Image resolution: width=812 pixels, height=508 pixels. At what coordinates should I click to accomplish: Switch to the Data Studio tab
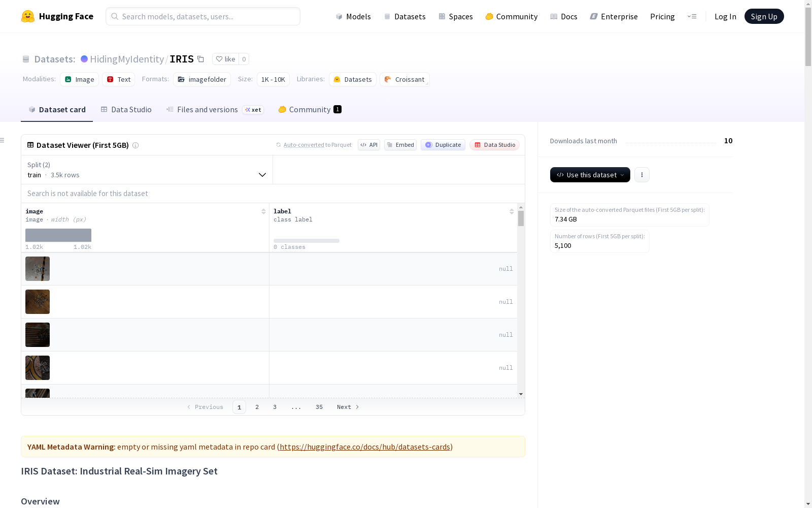(126, 110)
